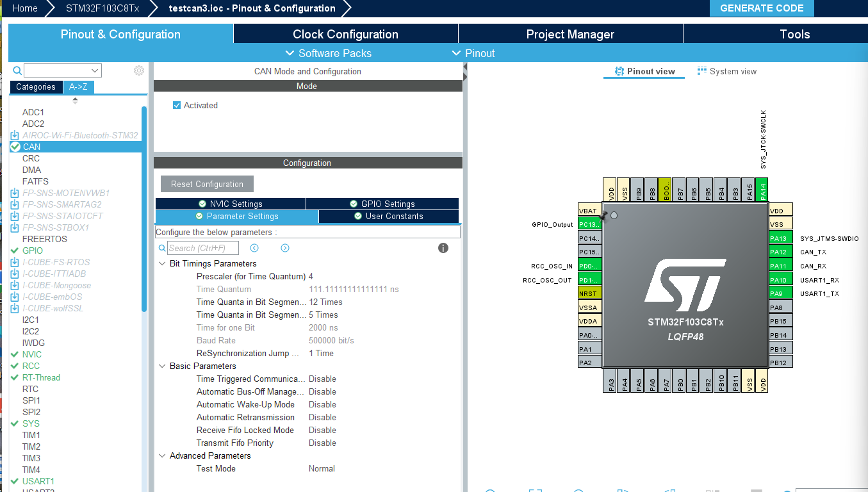Show parameter information icon

point(443,248)
